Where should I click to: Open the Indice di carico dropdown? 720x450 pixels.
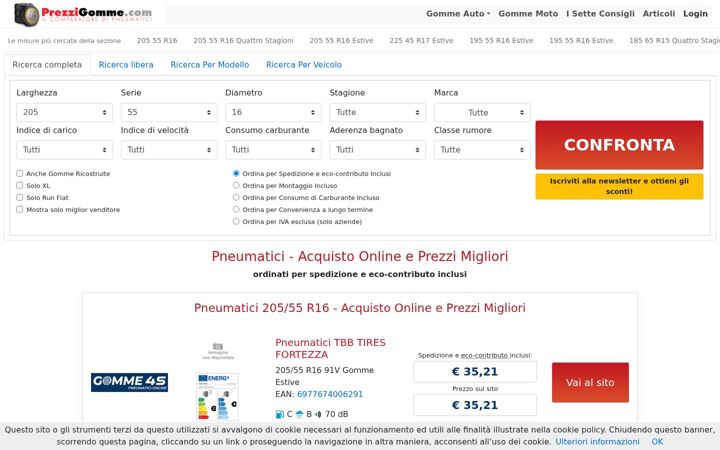(x=64, y=150)
